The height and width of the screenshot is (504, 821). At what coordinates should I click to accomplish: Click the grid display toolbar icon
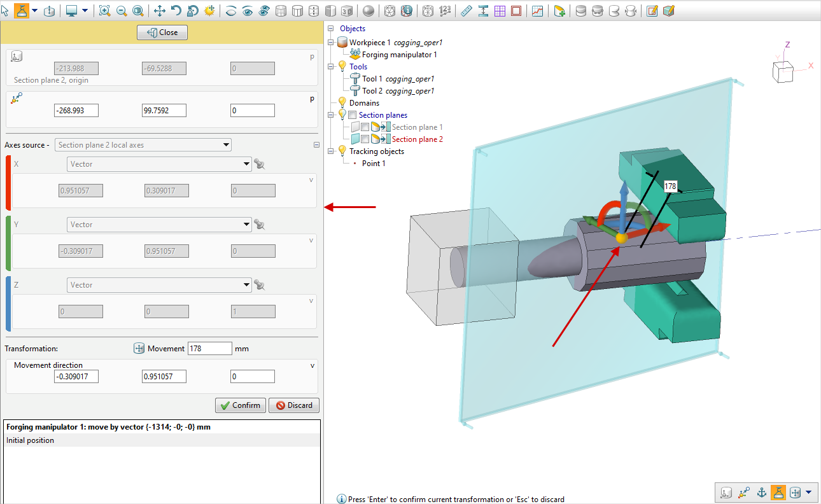pos(500,11)
